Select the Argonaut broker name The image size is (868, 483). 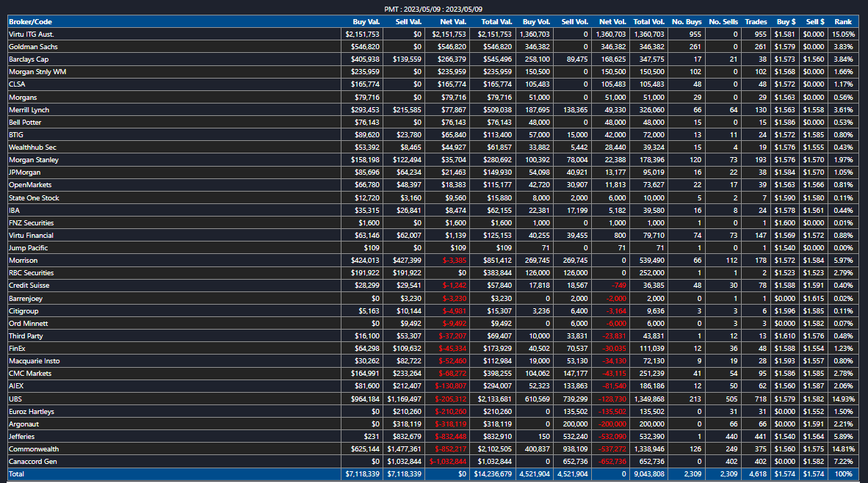click(23, 424)
